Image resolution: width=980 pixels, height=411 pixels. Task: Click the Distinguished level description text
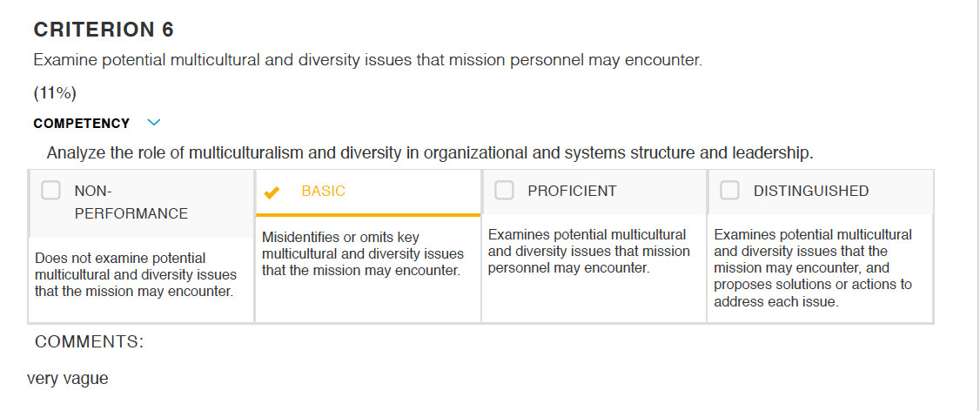(x=813, y=268)
